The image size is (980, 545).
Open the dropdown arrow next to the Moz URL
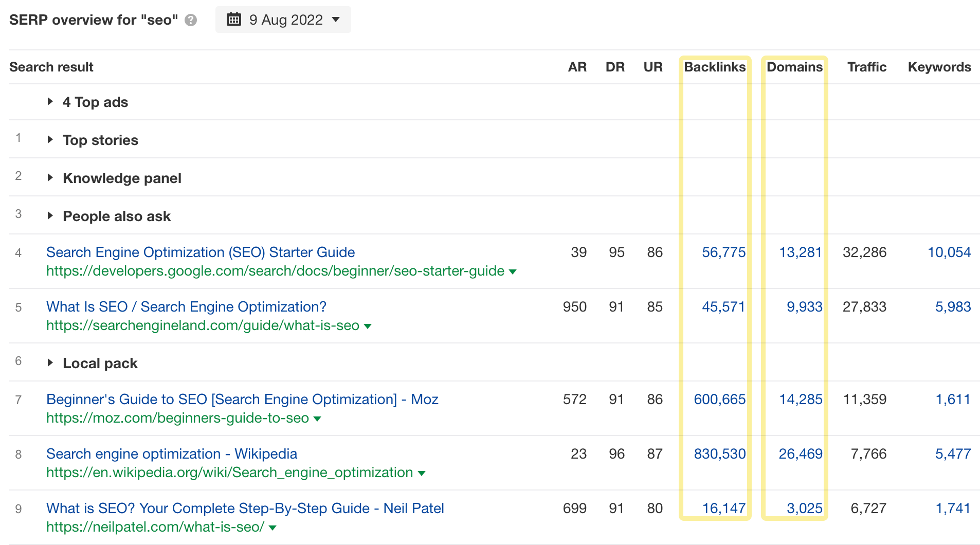(x=318, y=419)
